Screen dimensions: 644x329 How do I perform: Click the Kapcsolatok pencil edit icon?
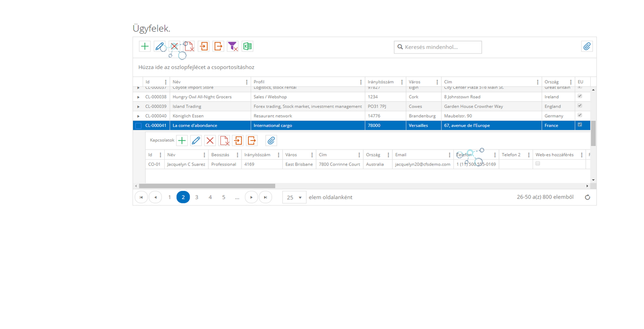[196, 141]
